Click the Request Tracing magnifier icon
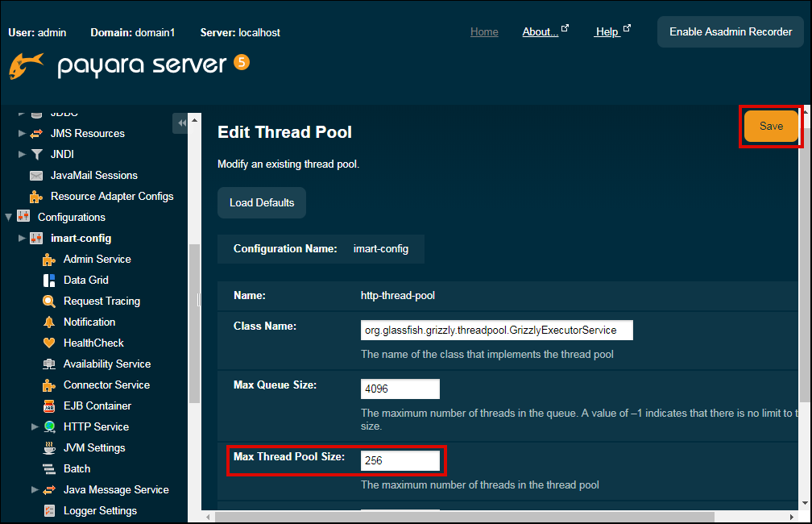The width and height of the screenshot is (812, 524). pos(48,302)
